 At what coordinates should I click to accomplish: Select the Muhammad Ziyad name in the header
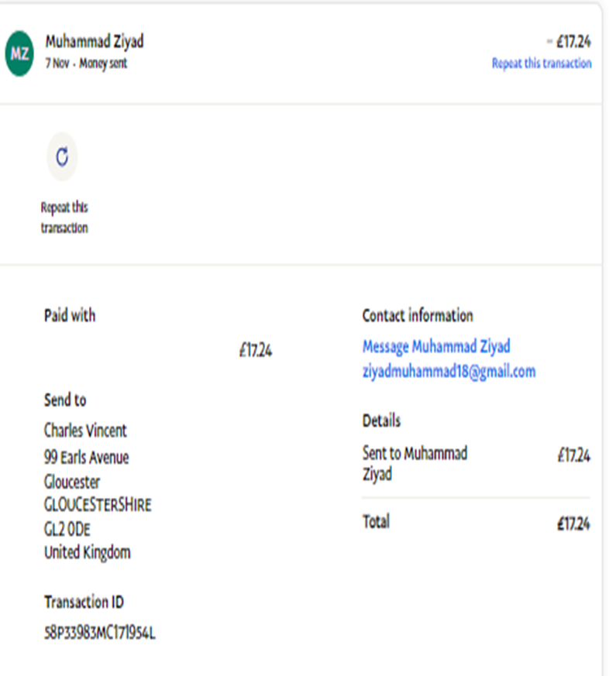95,41
